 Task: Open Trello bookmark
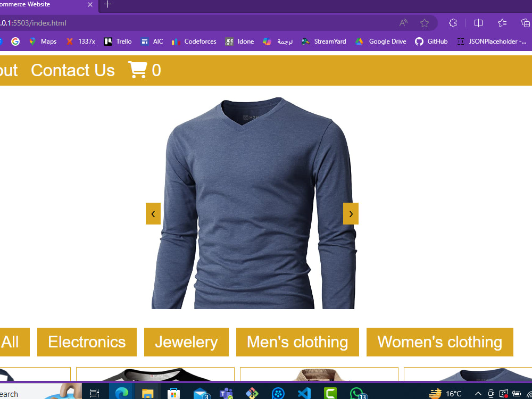[x=118, y=41]
